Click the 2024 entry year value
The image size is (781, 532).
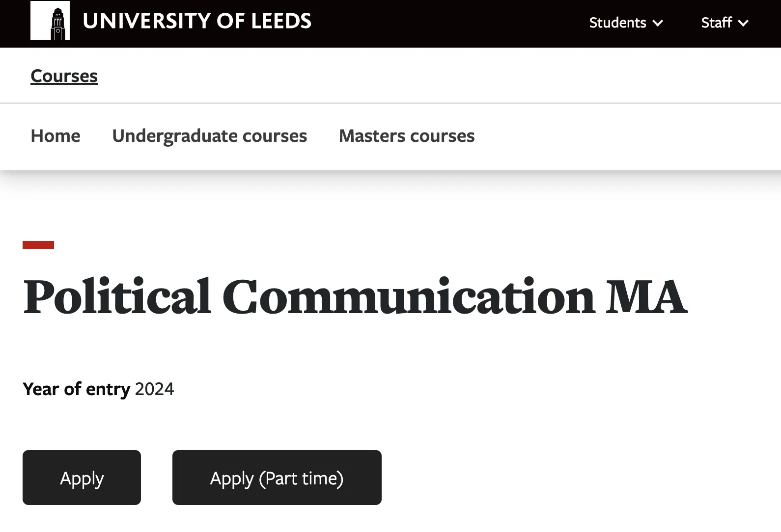154,389
